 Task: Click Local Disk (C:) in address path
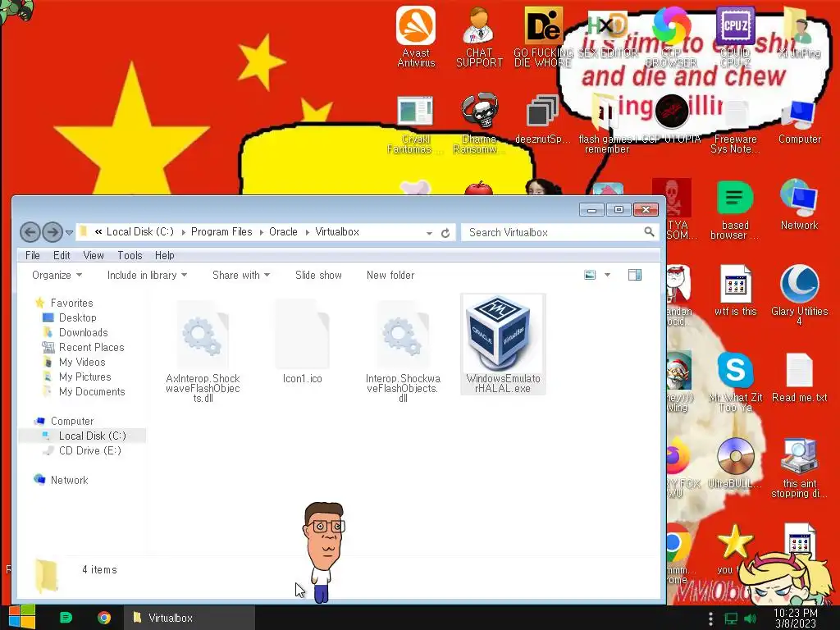point(139,232)
